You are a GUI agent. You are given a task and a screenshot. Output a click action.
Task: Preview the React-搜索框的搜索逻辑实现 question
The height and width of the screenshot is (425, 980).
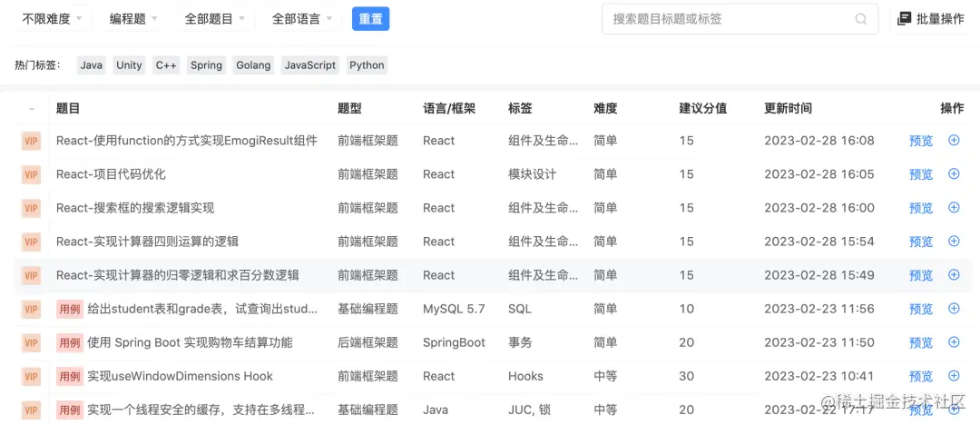(x=921, y=209)
